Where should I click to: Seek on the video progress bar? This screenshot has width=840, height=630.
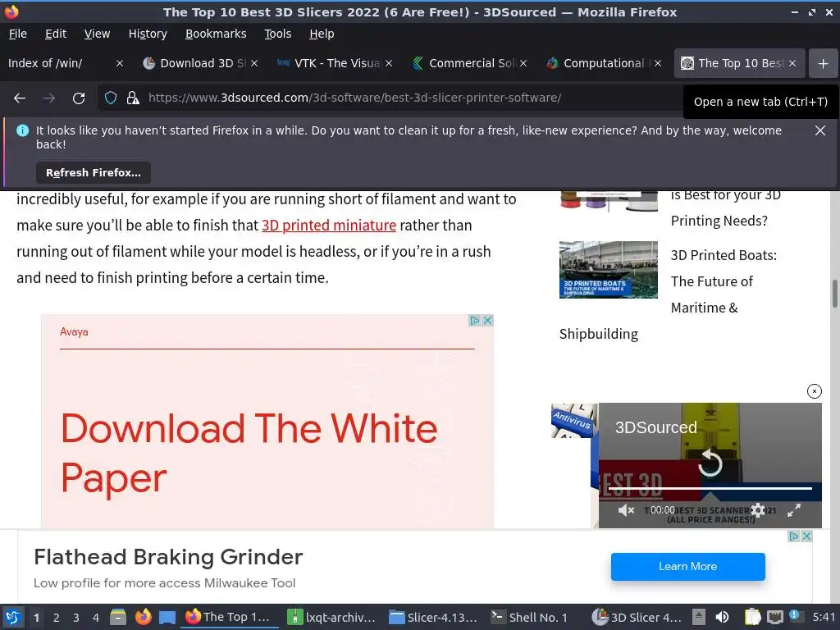point(710,489)
